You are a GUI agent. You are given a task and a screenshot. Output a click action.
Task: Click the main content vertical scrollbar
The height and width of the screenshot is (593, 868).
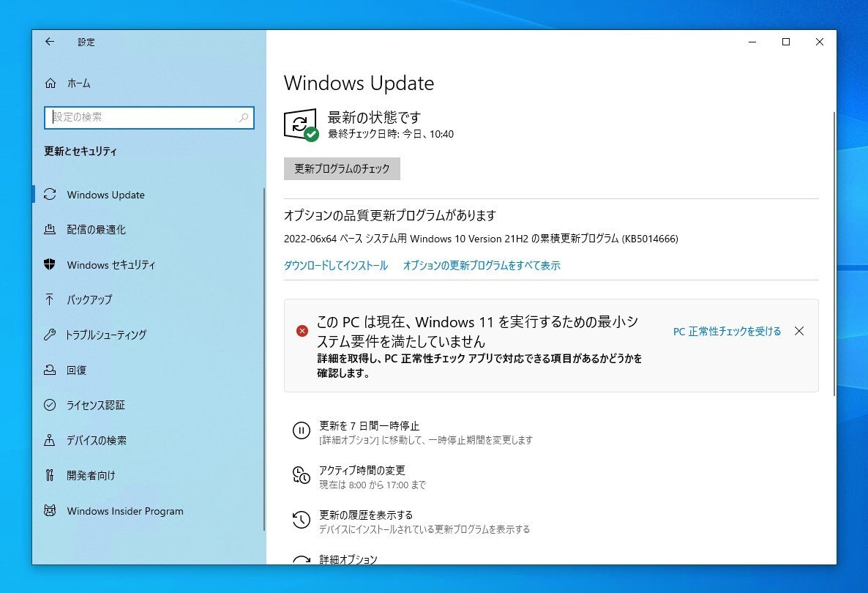[834, 253]
